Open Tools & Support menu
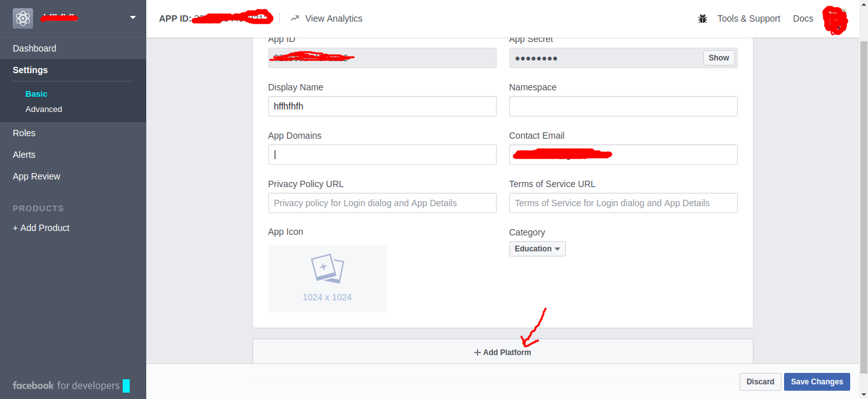The width and height of the screenshot is (868, 399). click(x=748, y=18)
